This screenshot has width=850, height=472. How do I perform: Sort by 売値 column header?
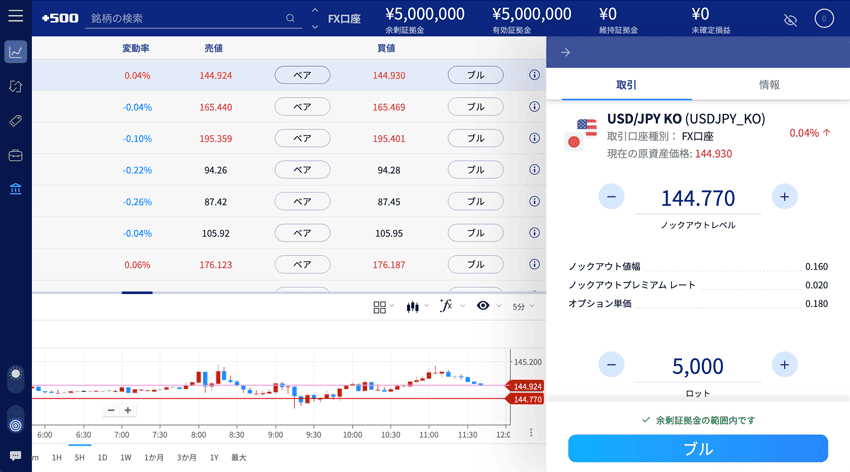[x=214, y=48]
